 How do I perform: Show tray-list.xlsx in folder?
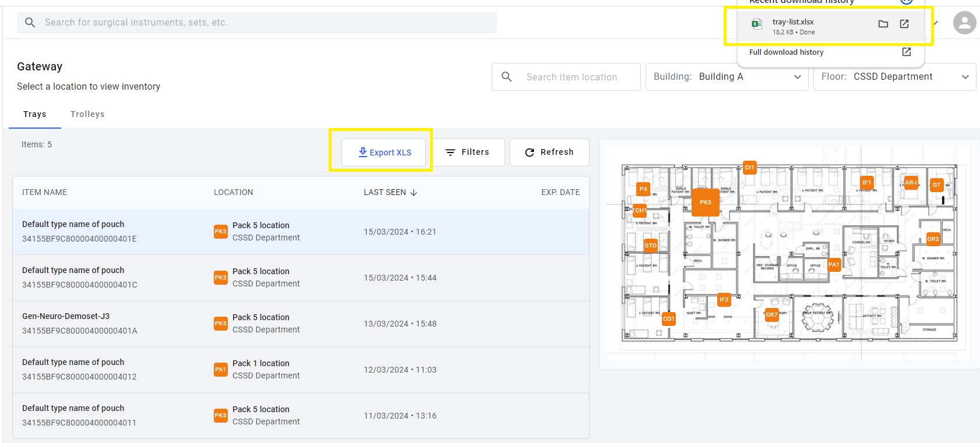[x=883, y=24]
